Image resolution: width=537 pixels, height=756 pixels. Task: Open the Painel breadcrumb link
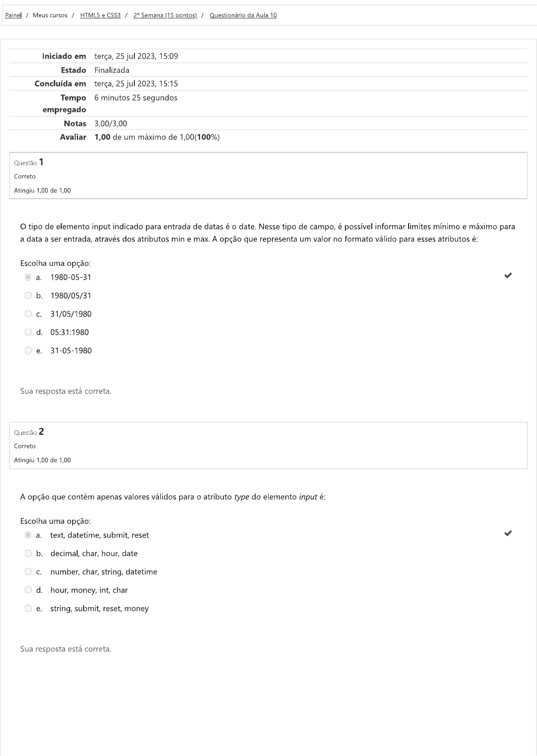pos(13,15)
